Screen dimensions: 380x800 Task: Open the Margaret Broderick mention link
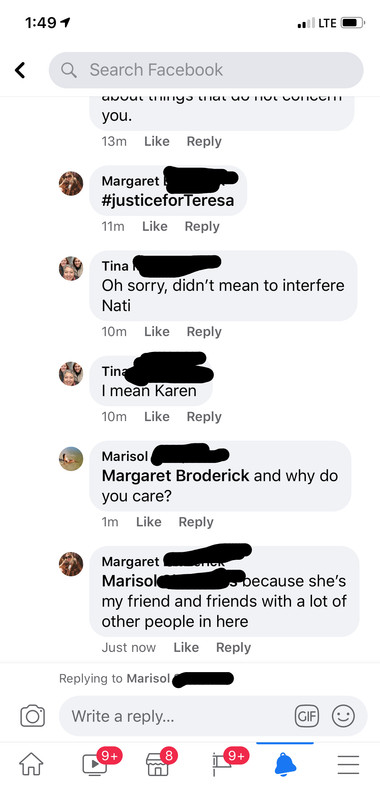[175, 476]
